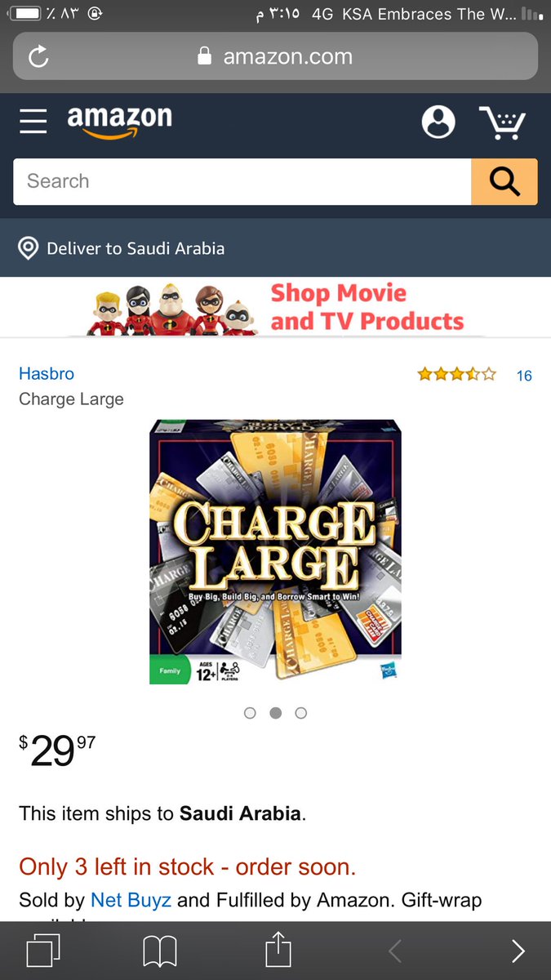Go forward with the right arrow
This screenshot has height=980, width=551.
click(x=518, y=951)
